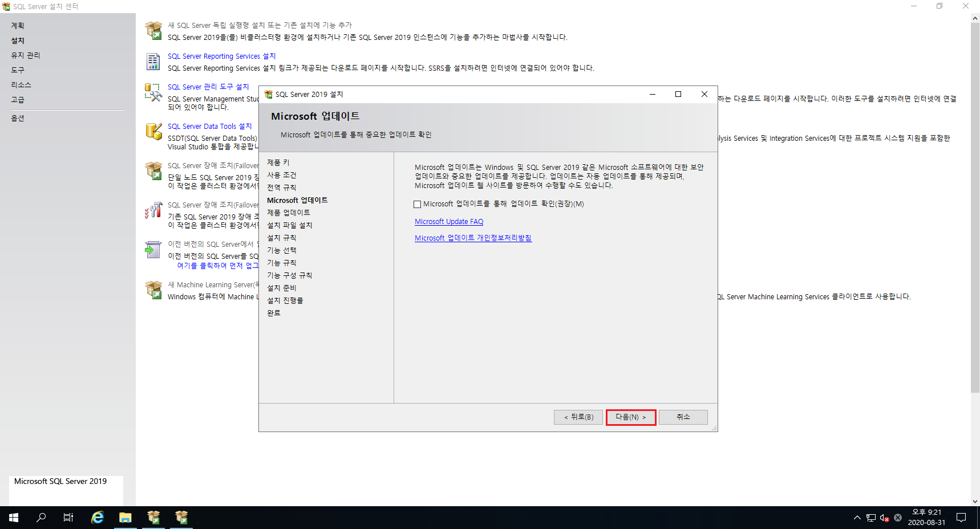The height and width of the screenshot is (529, 980).
Task: Click the SQL Server Data Tools install icon
Action: 153,131
